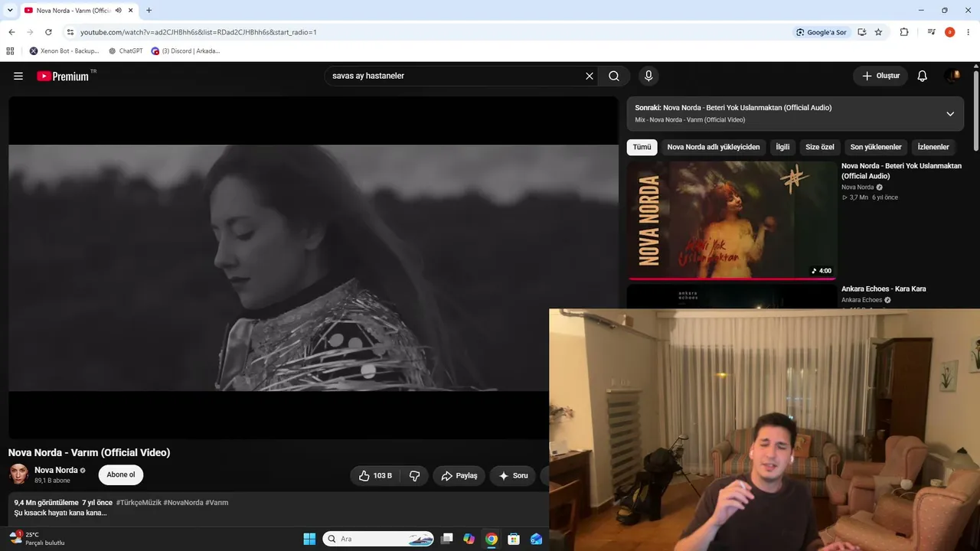Open the browser extensions puzzle icon

pyautogui.click(x=904, y=32)
